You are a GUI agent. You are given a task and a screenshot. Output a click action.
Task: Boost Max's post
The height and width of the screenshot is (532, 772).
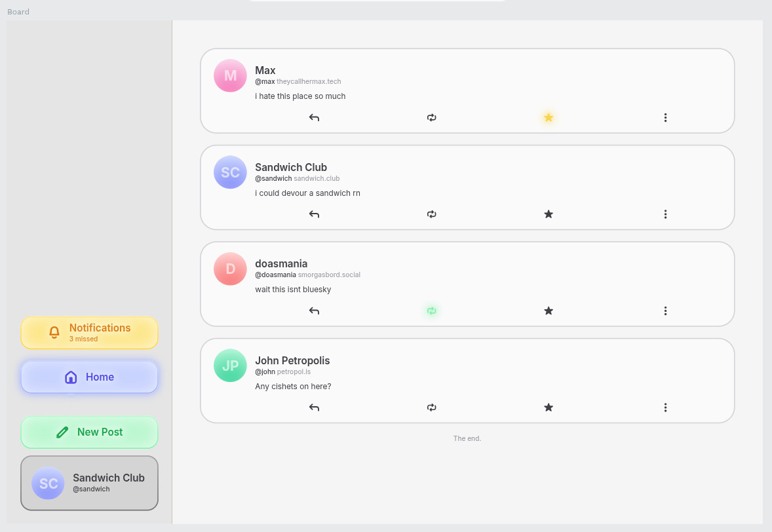pyautogui.click(x=431, y=118)
